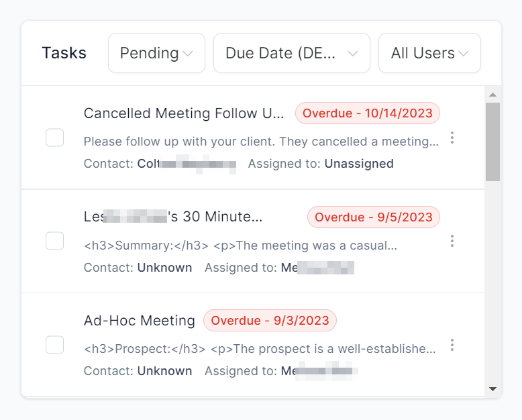Open the Ad-Hoc Meeting task title
Viewport: 522px width, 420px height.
140,321
